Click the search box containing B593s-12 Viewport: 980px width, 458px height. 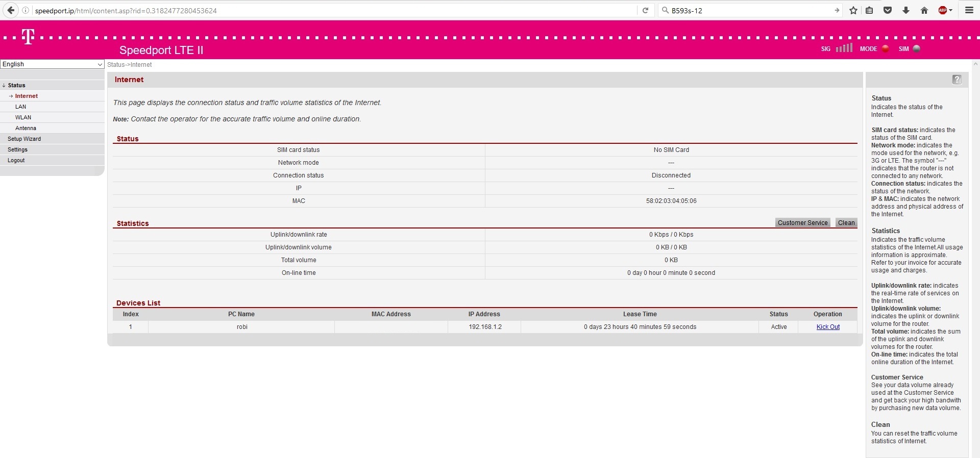click(x=750, y=10)
